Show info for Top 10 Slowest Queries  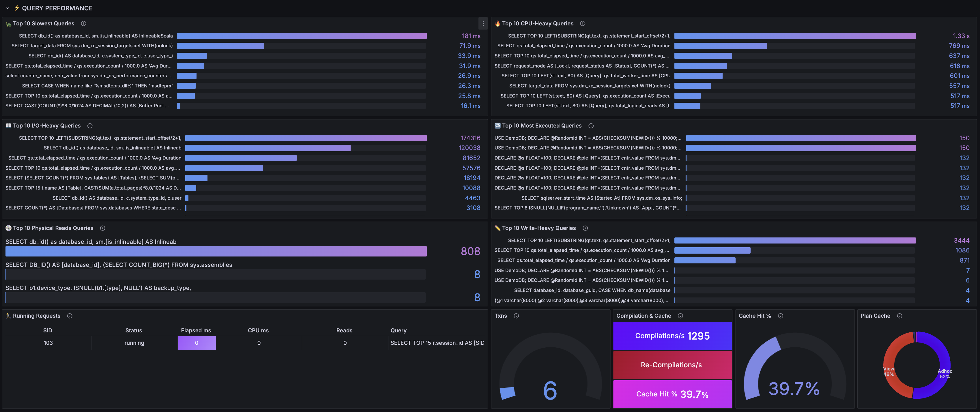tap(84, 24)
